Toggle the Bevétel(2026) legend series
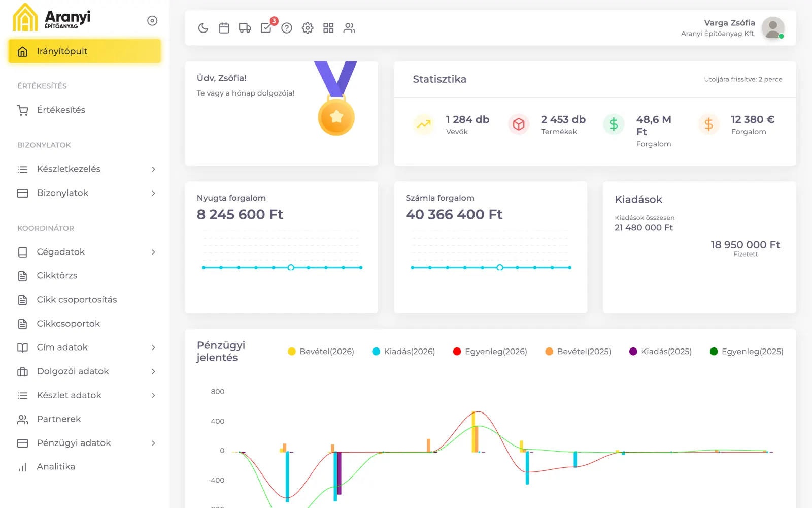The image size is (812, 508). coord(321,352)
